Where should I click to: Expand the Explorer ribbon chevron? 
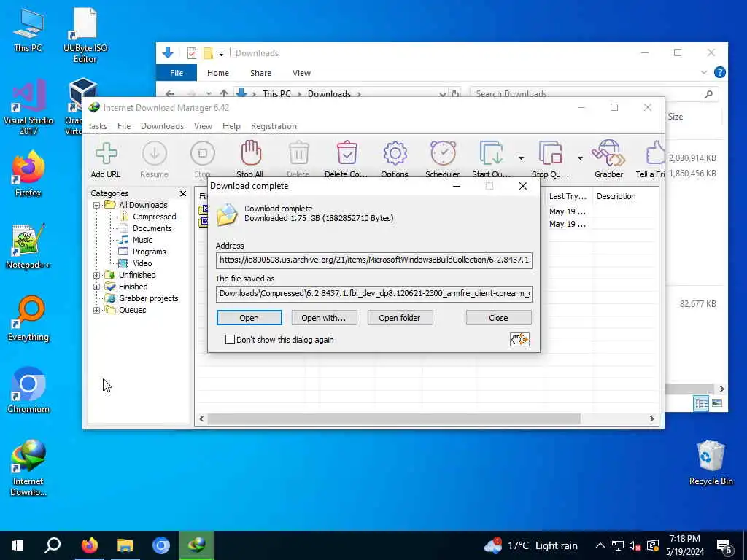click(x=704, y=72)
